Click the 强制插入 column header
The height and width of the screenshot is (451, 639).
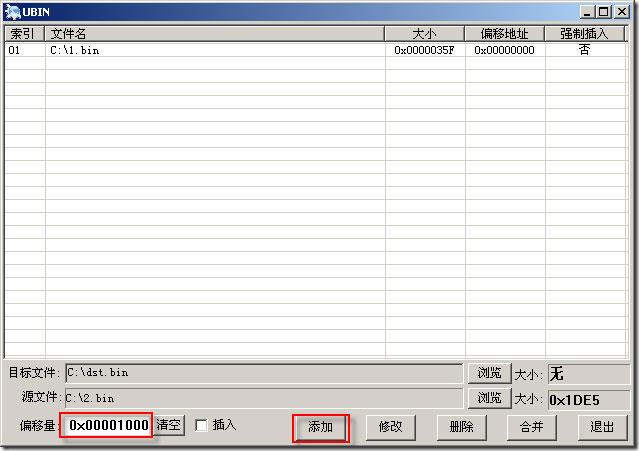(x=584, y=34)
